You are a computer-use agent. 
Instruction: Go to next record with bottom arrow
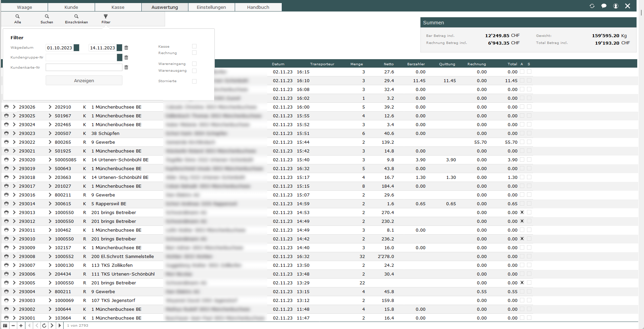coord(52,326)
